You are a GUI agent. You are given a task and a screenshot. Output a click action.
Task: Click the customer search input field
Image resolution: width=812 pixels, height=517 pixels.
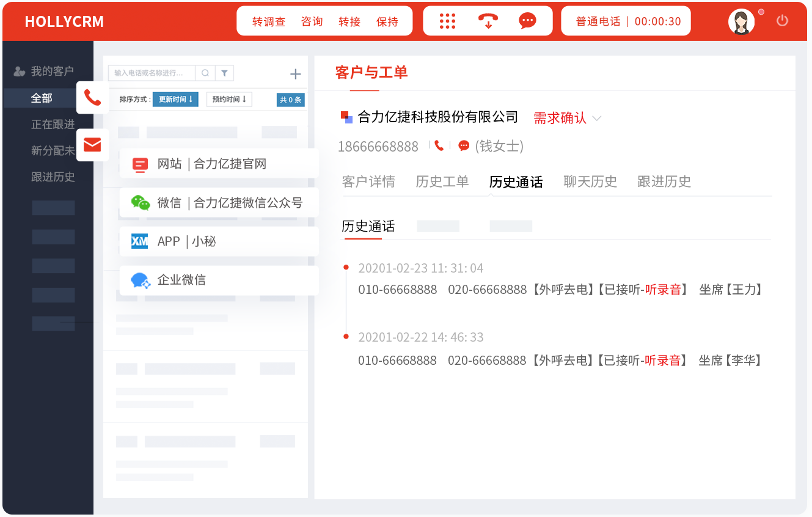(152, 73)
